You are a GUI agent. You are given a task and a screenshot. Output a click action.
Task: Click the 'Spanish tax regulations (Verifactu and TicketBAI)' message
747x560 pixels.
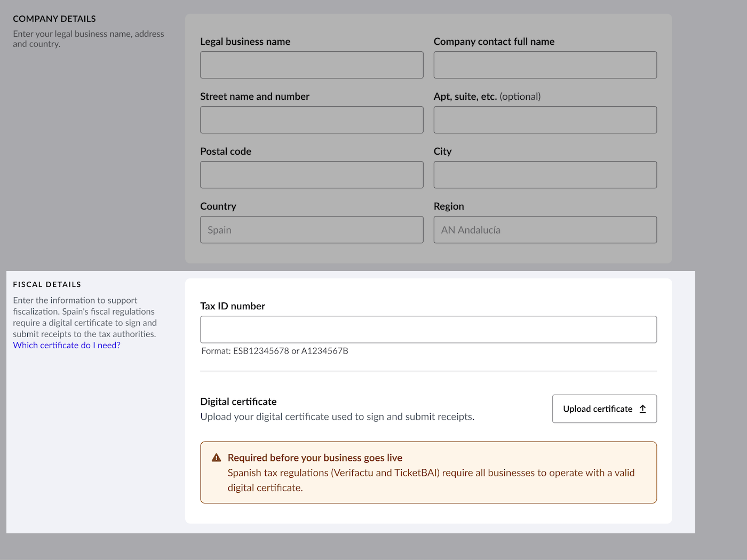(431, 480)
